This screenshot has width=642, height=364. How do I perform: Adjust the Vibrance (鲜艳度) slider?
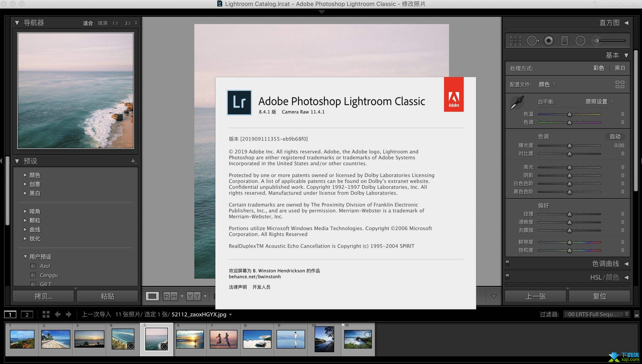click(x=569, y=242)
